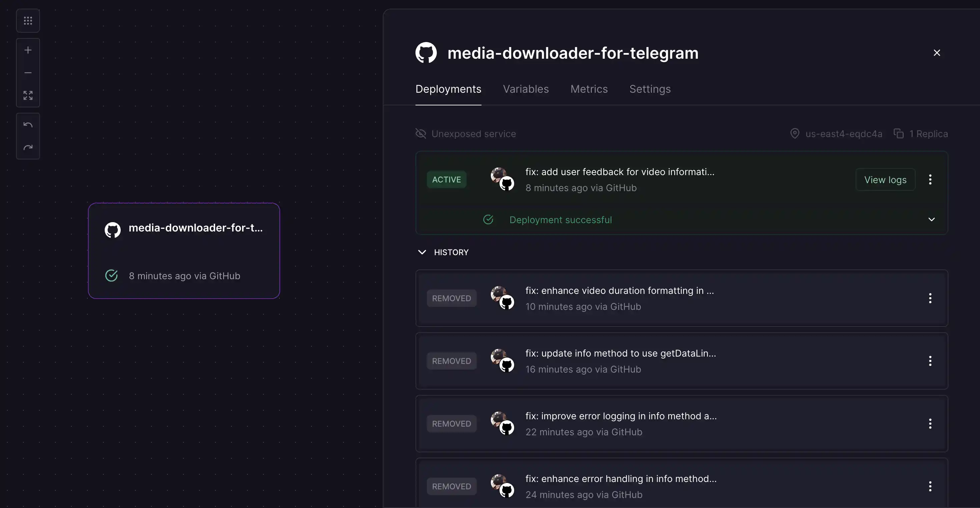Click the GitHub logo in panel header
Image resolution: width=980 pixels, height=508 pixels.
pos(426,52)
